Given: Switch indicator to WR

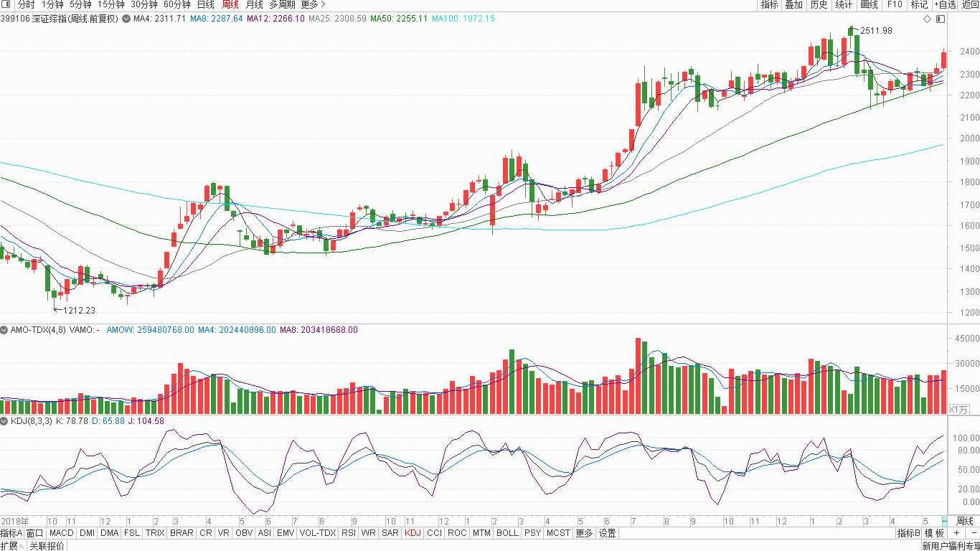Looking at the screenshot, I should tap(369, 533).
